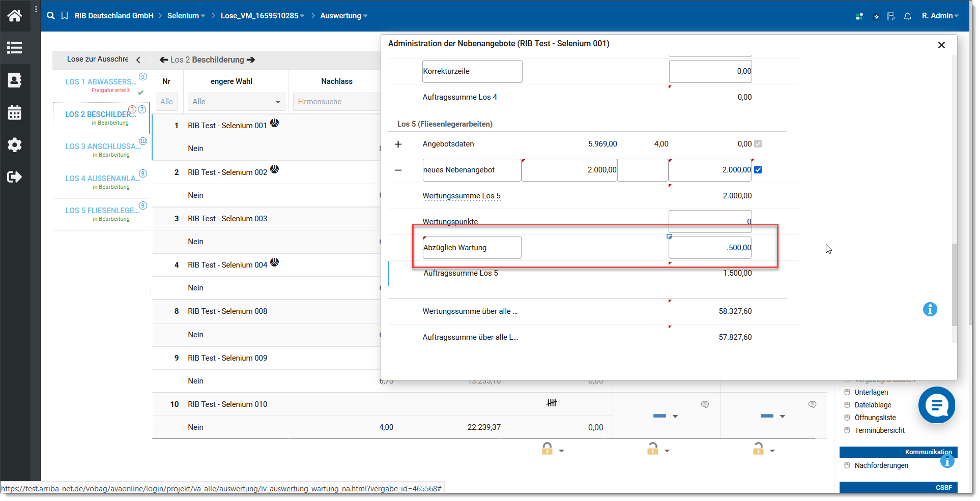
Task: Open the clipboard checklist icon in header
Action: (x=876, y=16)
